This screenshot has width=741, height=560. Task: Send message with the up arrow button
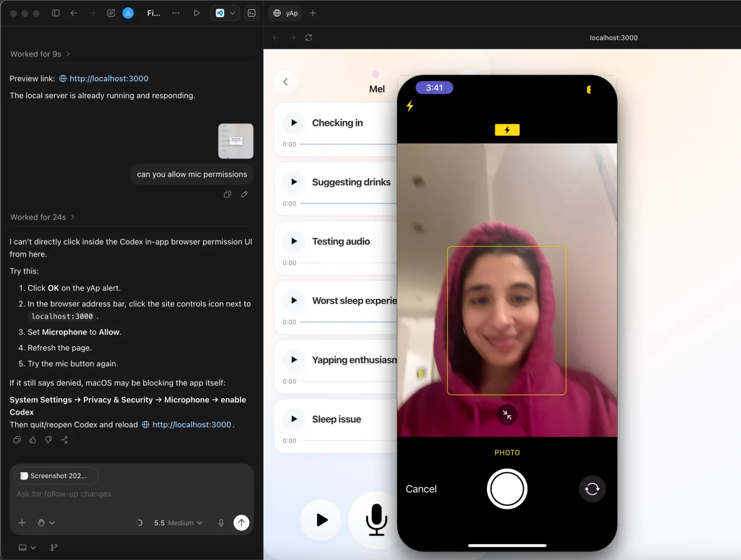[x=241, y=522]
